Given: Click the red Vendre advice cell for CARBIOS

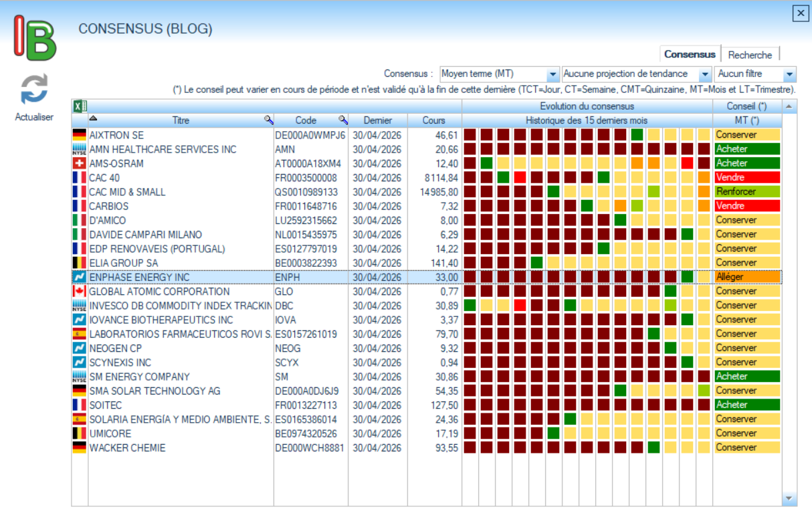Looking at the screenshot, I should pos(746,206).
